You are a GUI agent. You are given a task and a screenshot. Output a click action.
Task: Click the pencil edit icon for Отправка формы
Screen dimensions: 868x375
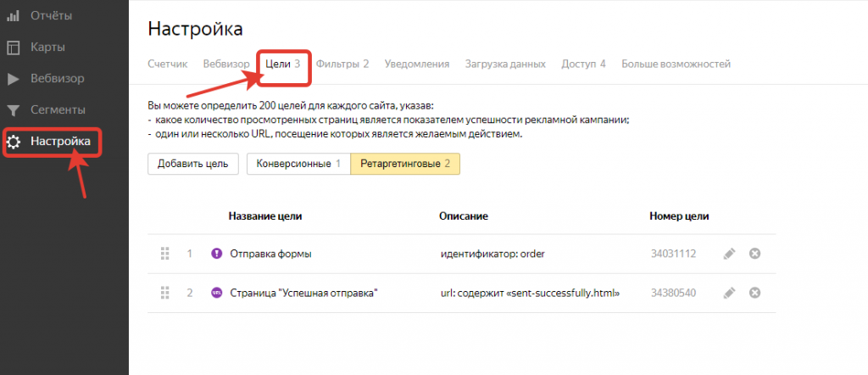tap(728, 254)
